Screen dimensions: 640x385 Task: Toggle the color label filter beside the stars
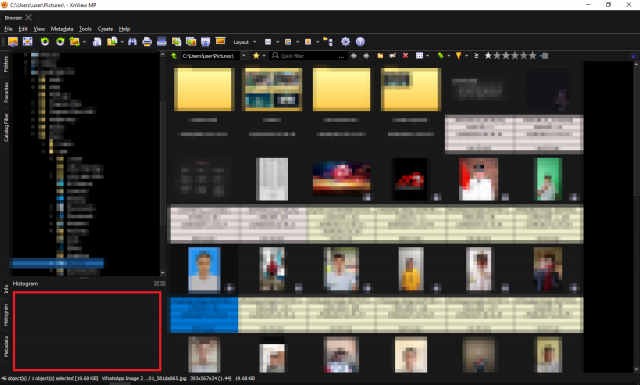[544, 56]
